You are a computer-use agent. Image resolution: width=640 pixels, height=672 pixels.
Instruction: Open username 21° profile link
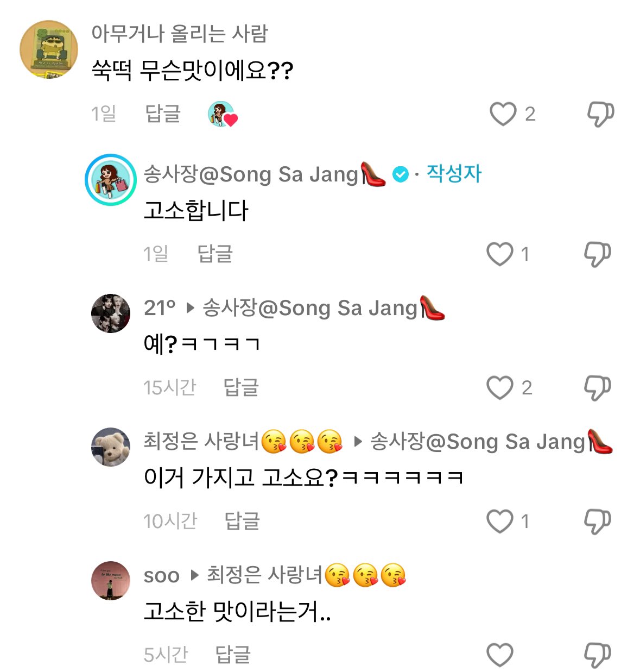tap(160, 308)
